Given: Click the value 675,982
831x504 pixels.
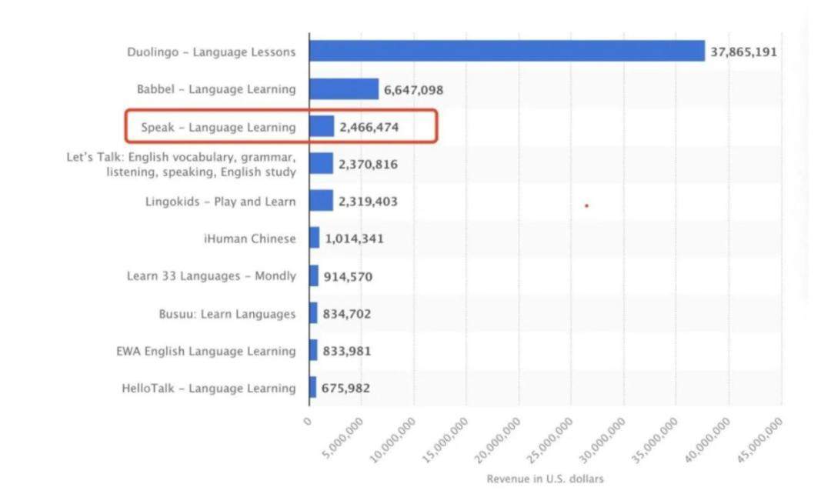Looking at the screenshot, I should click(x=345, y=388).
